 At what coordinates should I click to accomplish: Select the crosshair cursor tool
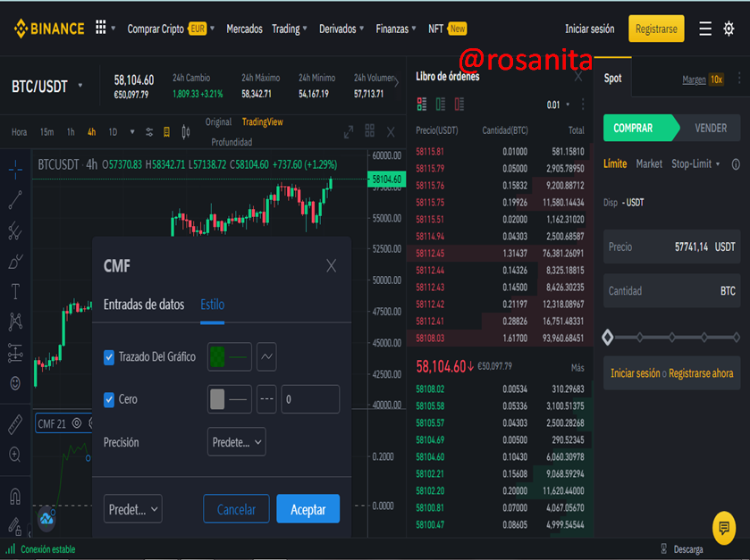(15, 169)
